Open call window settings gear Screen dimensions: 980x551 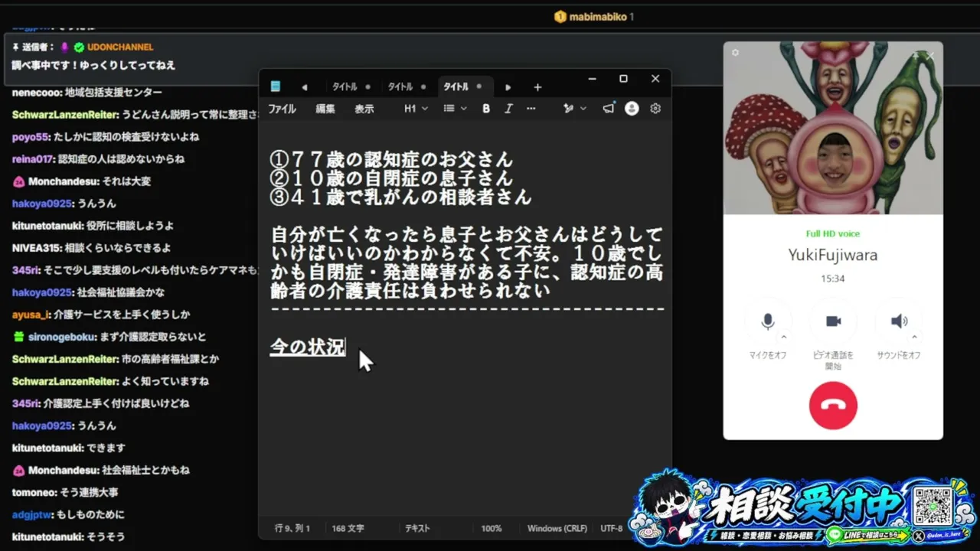coord(736,53)
